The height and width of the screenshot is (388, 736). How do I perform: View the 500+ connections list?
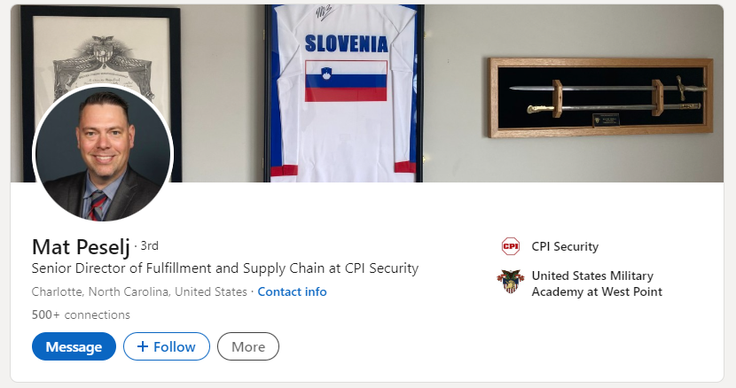pyautogui.click(x=81, y=315)
